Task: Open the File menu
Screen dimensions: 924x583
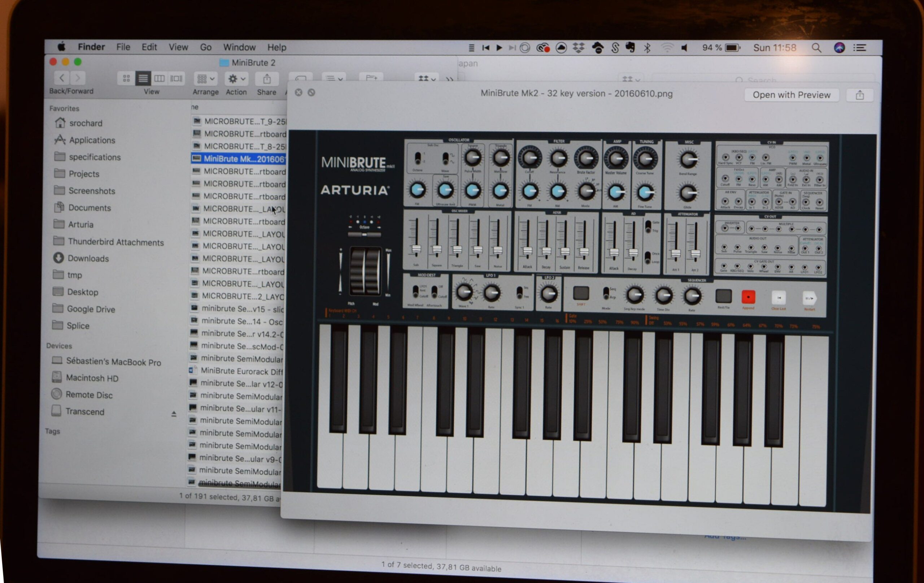Action: click(x=123, y=47)
